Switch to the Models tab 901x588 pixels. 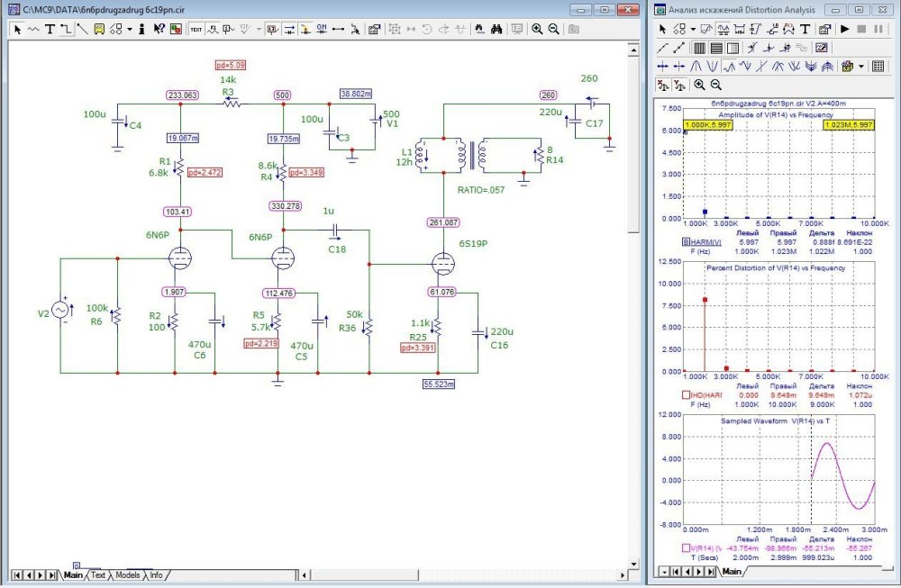pyautogui.click(x=127, y=574)
